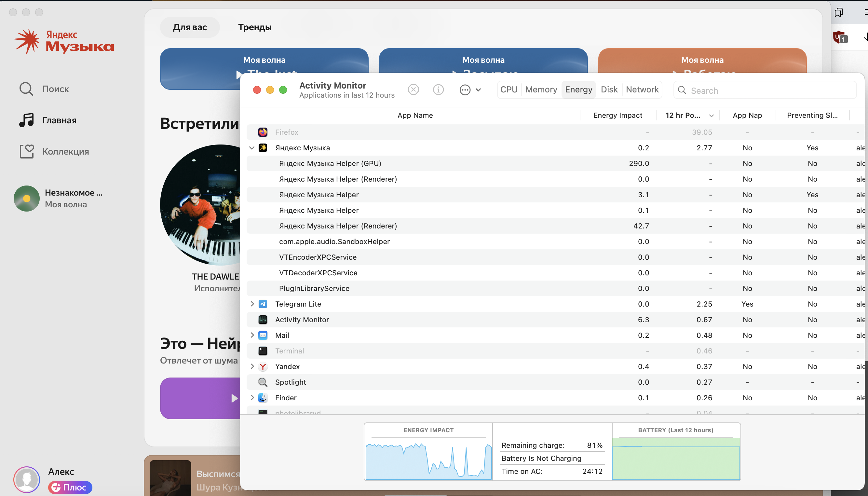Click the Finder icon in the process list
Screen dimensions: 868x496
263,398
